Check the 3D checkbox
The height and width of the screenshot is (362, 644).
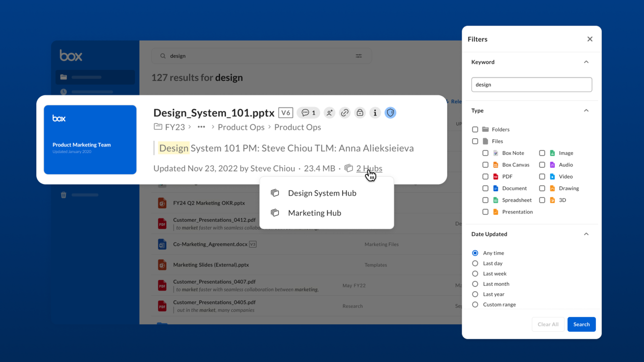pos(542,200)
